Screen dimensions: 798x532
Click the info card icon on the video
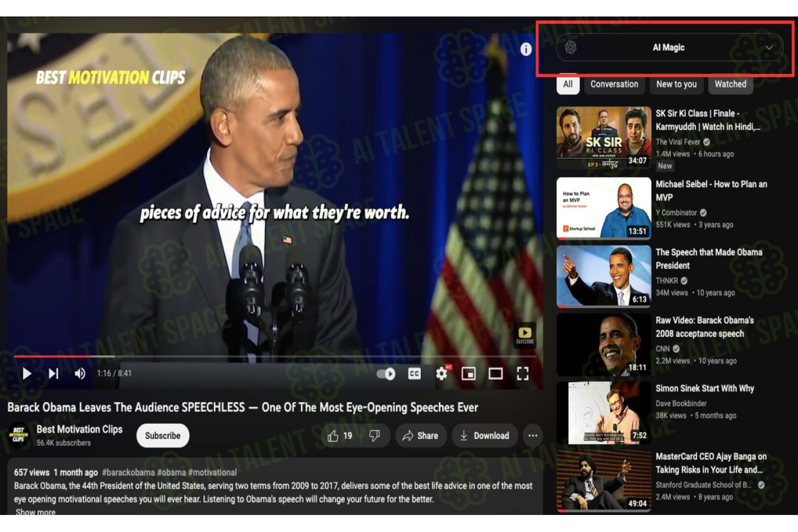coord(526,49)
